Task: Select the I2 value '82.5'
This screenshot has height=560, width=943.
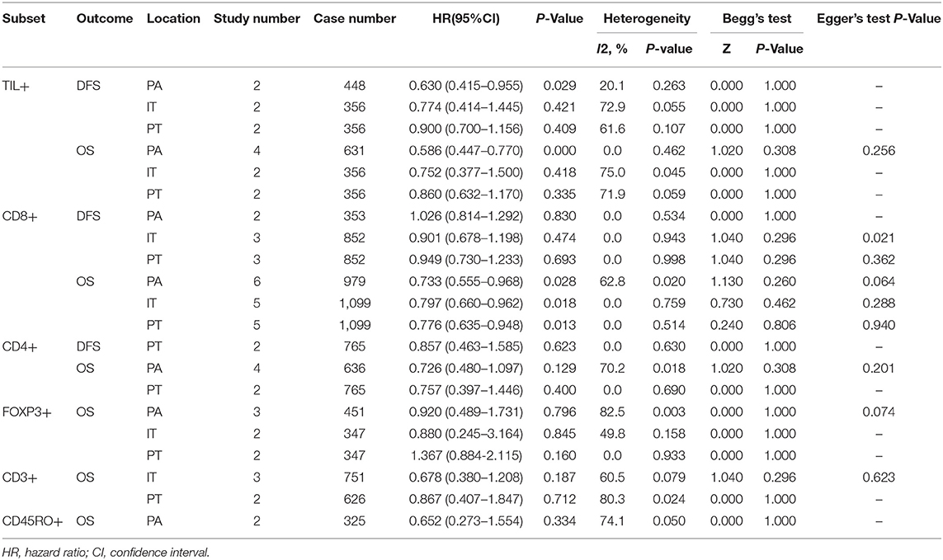Action: click(612, 412)
